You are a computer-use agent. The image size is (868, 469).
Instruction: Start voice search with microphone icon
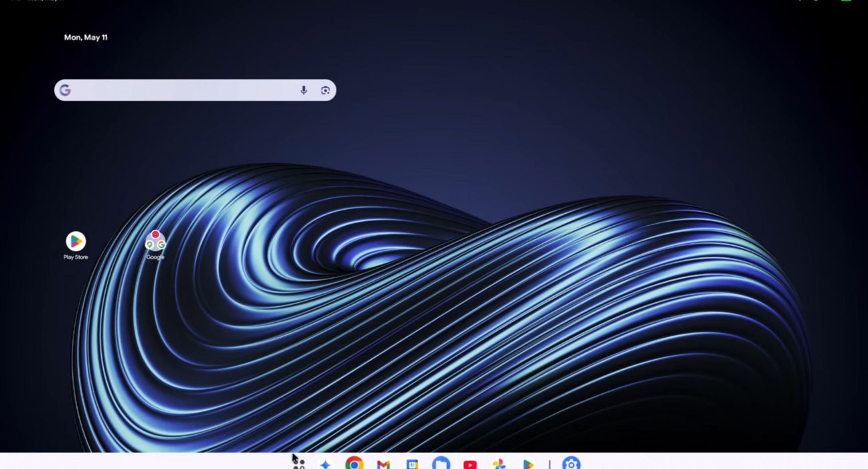[x=303, y=90]
